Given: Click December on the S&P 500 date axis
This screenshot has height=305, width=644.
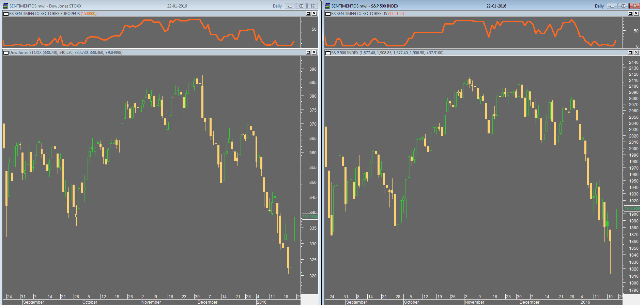Looking at the screenshot, I should [530, 302].
